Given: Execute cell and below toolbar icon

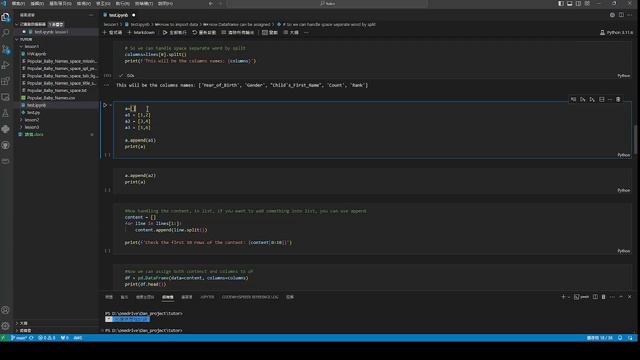Looking at the screenshot, I should pos(592,99).
